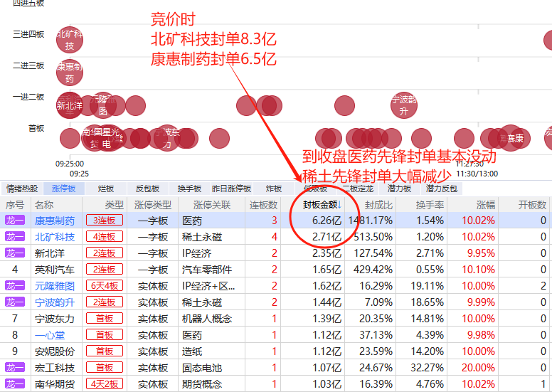552x392 pixels.
Task: Select the 宏工科技 name cell
Action: pyautogui.click(x=55, y=368)
